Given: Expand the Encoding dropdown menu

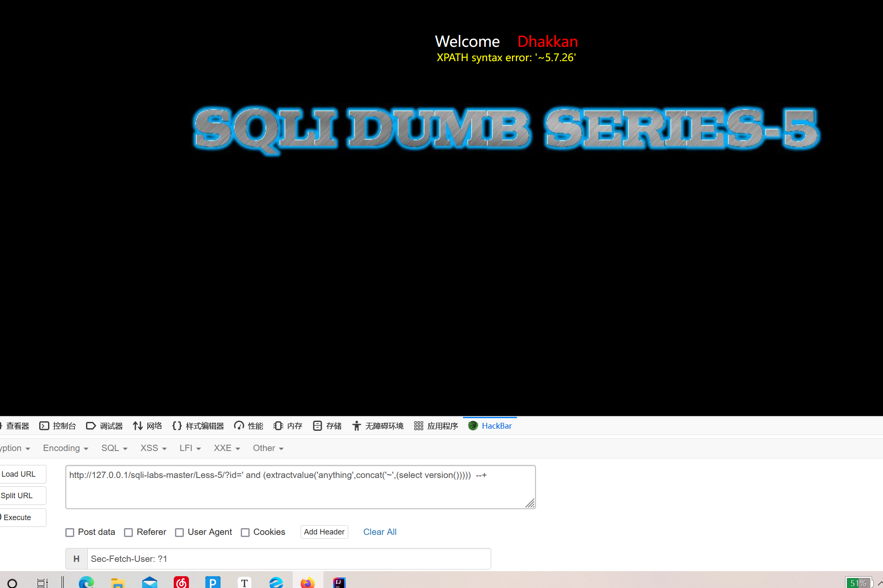Looking at the screenshot, I should [65, 448].
